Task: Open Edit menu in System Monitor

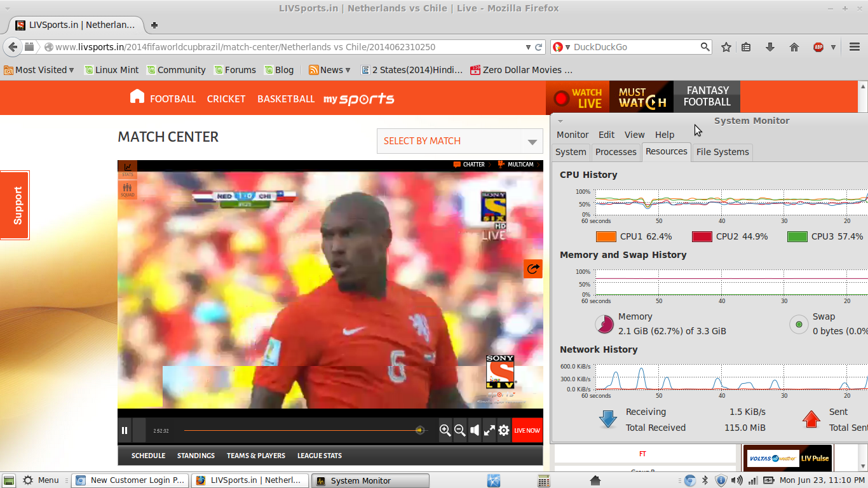Action: point(607,135)
